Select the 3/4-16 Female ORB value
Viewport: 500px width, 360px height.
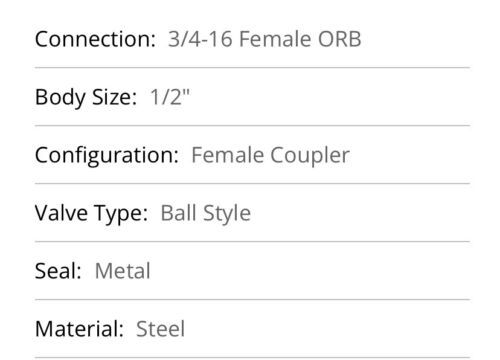pos(265,39)
